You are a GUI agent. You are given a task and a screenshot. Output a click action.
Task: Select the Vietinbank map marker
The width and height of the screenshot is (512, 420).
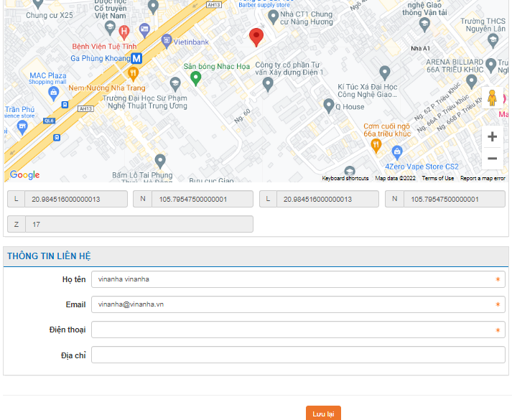pos(167,41)
